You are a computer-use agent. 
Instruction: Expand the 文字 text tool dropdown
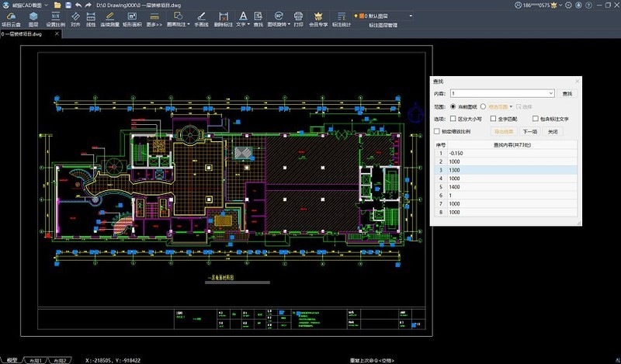coord(250,25)
